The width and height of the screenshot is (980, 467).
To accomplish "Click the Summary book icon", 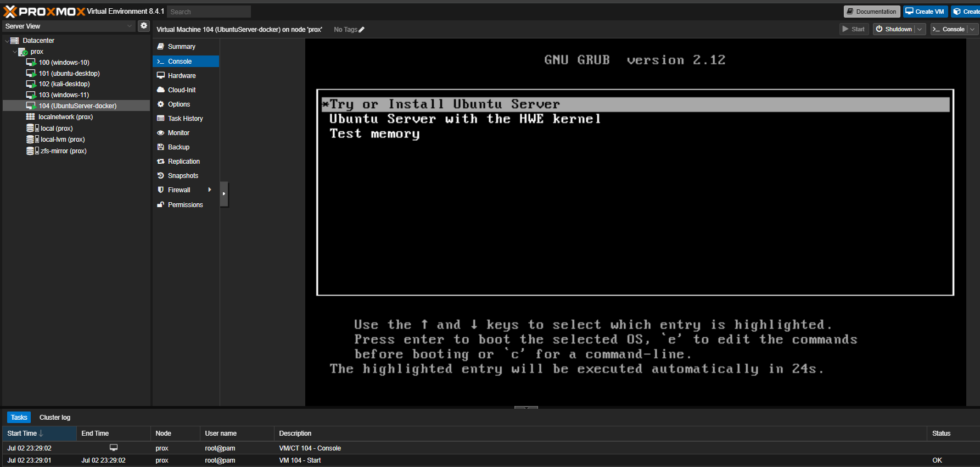I will tap(161, 47).
